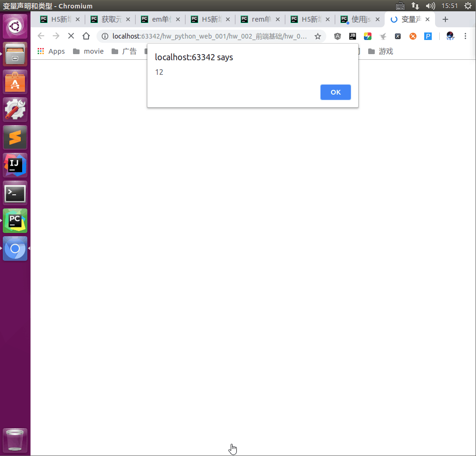
Task: Launch IntelliJ IDEA from the launcher
Action: pos(15,165)
